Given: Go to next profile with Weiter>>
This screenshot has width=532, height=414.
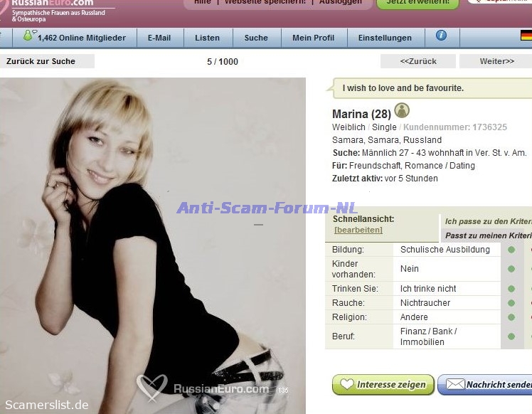Looking at the screenshot, I should point(496,61).
